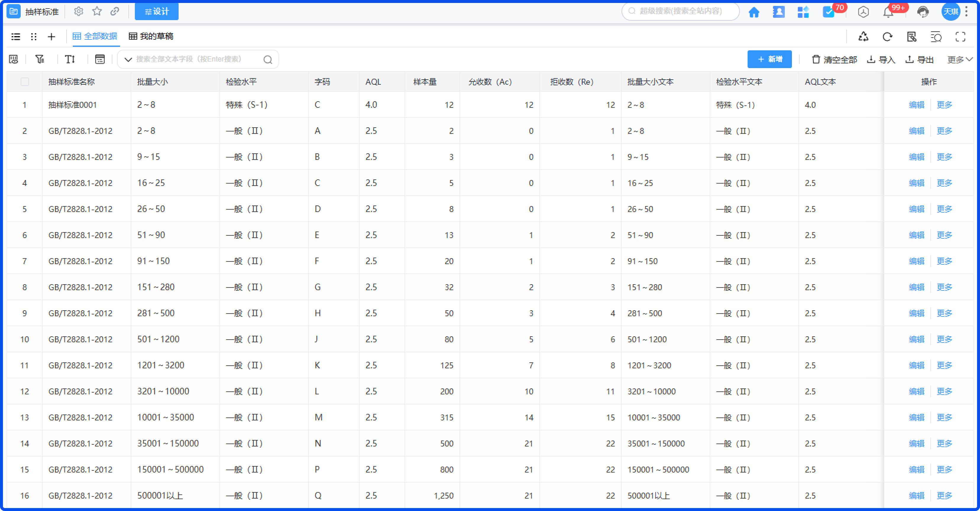This screenshot has width=980, height=511.
Task: Open the settings gear beside 抽样标准
Action: click(78, 12)
